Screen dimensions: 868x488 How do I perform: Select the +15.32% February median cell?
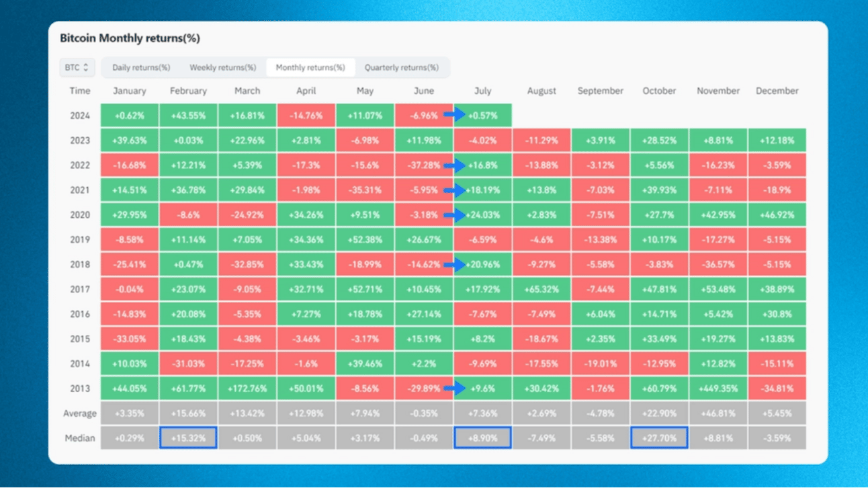(x=188, y=438)
